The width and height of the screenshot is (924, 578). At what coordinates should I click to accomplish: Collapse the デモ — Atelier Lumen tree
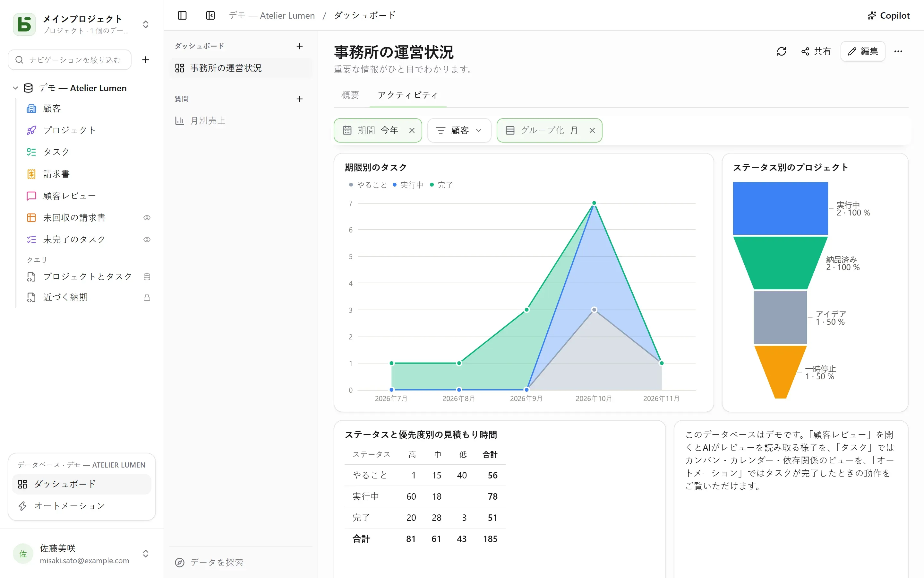[x=15, y=88]
